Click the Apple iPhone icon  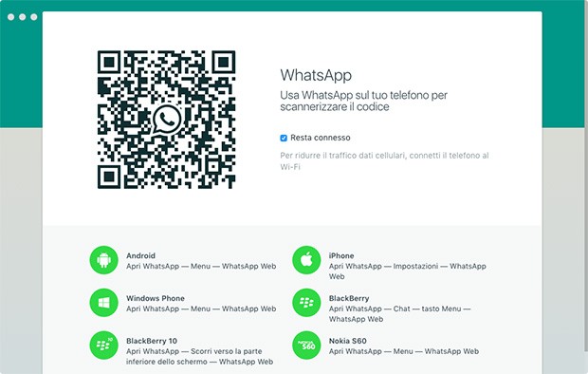306,260
